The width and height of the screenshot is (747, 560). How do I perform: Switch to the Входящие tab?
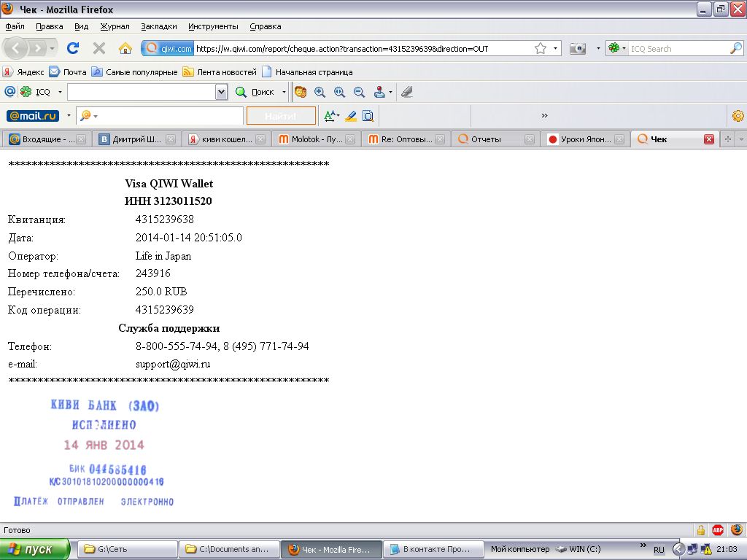coord(46,139)
